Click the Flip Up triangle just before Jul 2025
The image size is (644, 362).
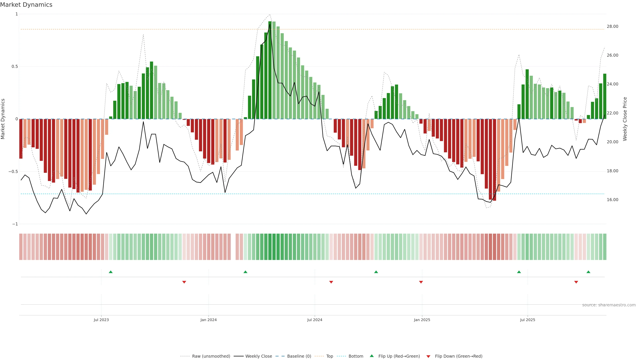pos(519,272)
